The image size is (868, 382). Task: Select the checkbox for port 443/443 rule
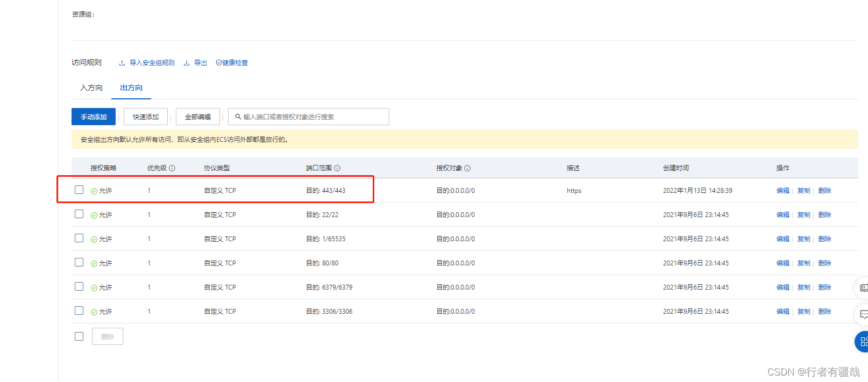tap(79, 190)
